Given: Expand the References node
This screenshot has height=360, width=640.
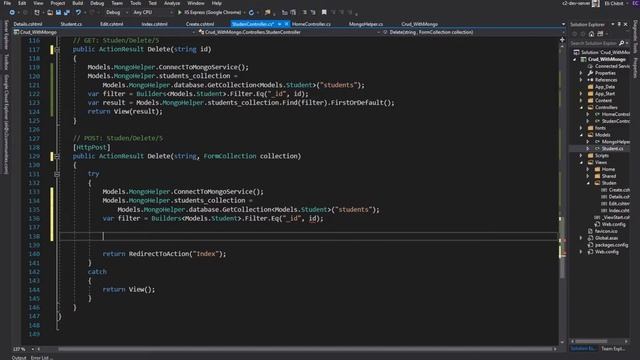Looking at the screenshot, I should tap(581, 80).
